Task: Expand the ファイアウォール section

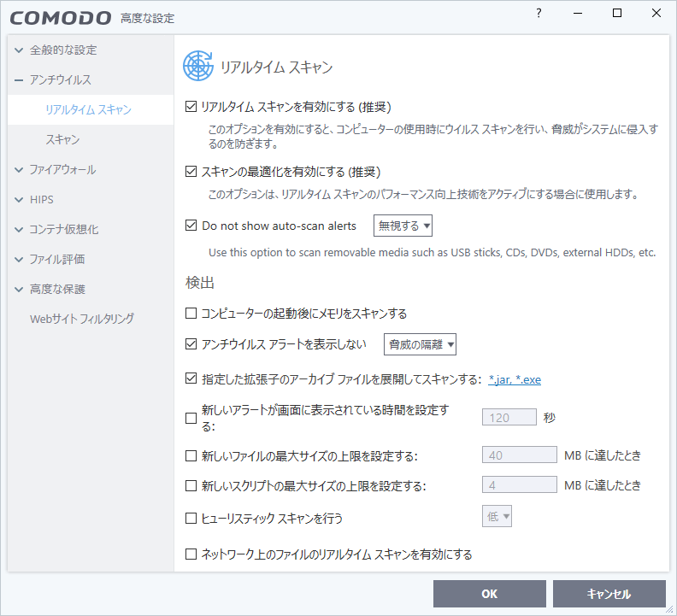Action: [62, 169]
